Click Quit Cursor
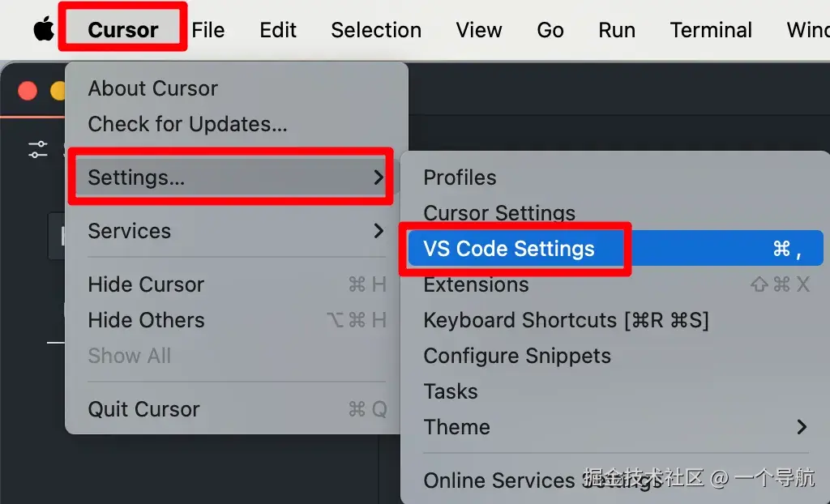The image size is (830, 504). tap(143, 409)
